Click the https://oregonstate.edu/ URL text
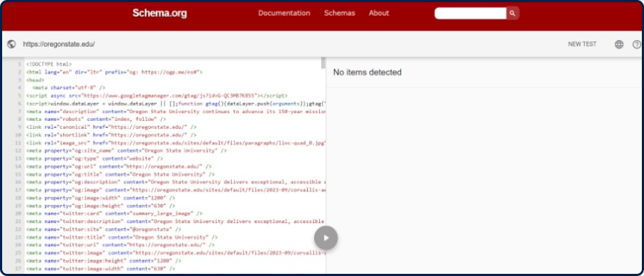This screenshot has width=644, height=276. coord(59,44)
